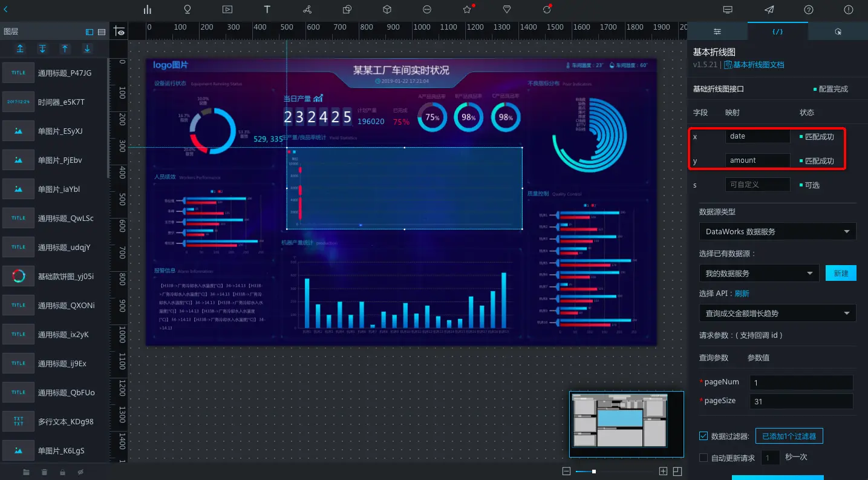Open the API dropdown 查询成交金额增长趋势

pyautogui.click(x=778, y=313)
